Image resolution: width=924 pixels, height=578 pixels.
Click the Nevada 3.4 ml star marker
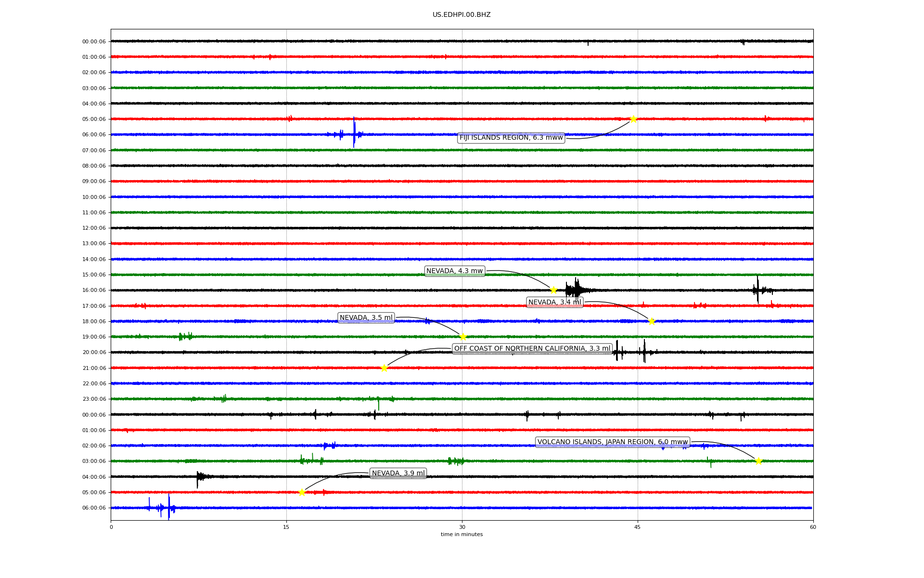click(x=652, y=321)
